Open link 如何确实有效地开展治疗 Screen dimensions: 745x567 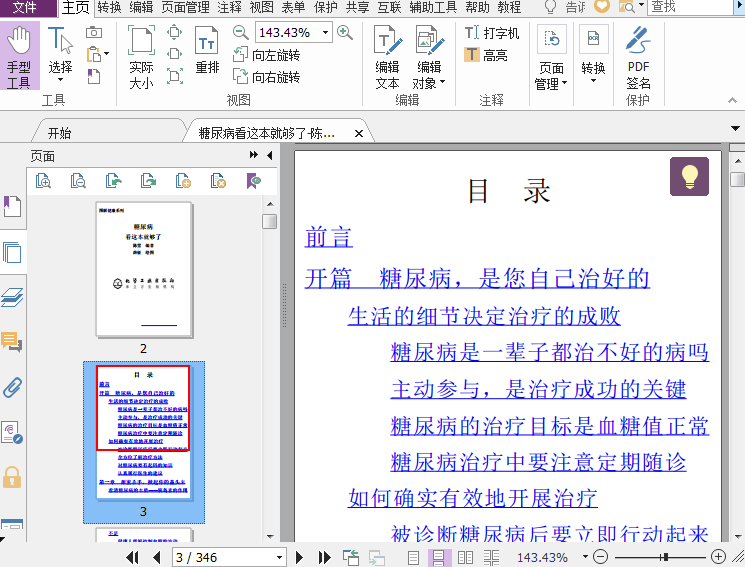472,498
